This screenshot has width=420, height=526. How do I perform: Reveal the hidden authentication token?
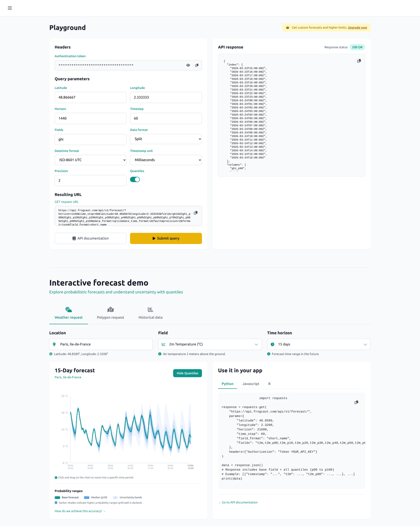pyautogui.click(x=188, y=65)
